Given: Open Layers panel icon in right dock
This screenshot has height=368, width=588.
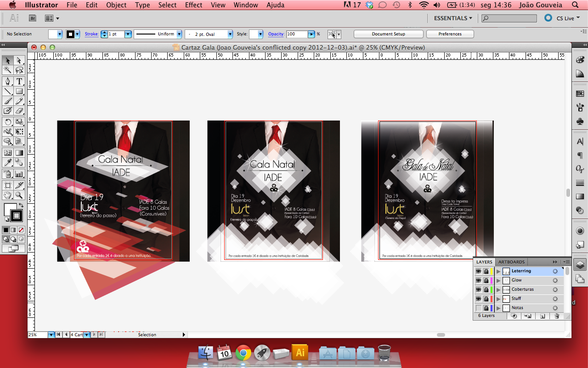Looking at the screenshot, I should (580, 265).
